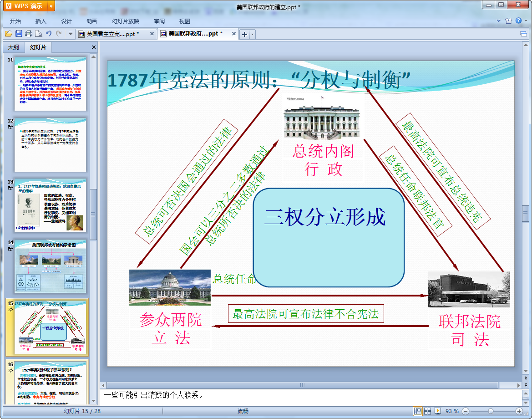Close the 美国联邦政府 document tab

click(x=234, y=34)
